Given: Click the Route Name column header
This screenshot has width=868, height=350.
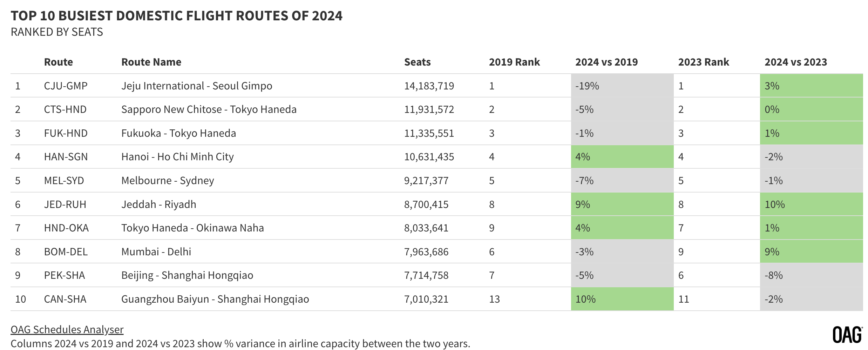Looking at the screenshot, I should tap(151, 62).
